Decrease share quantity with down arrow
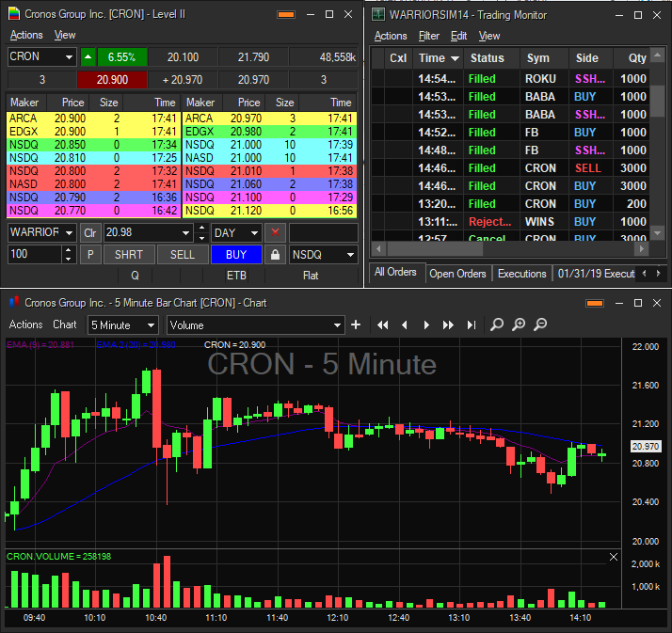 pyautogui.click(x=68, y=259)
